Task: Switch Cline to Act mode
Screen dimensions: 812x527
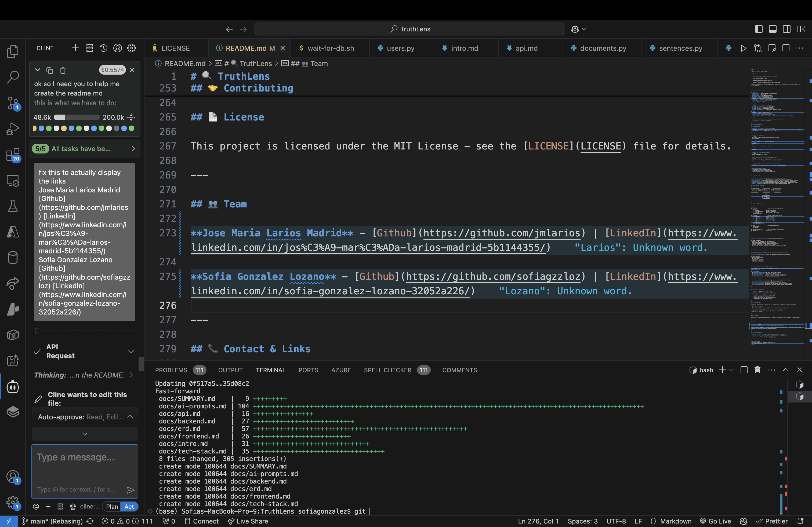Action: click(129, 507)
